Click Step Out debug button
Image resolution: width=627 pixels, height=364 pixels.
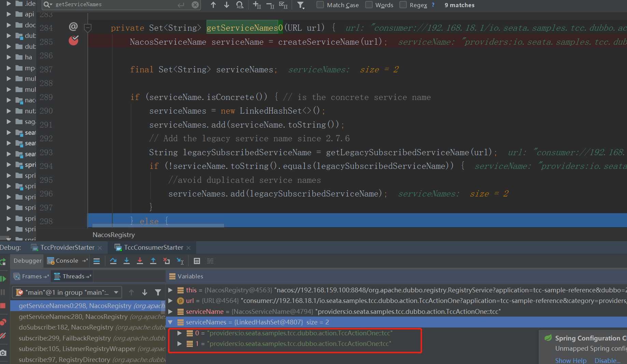(x=153, y=261)
